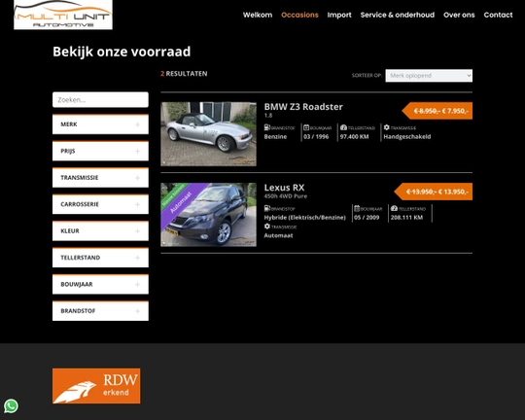Open WhatsApp chat icon

[11, 406]
